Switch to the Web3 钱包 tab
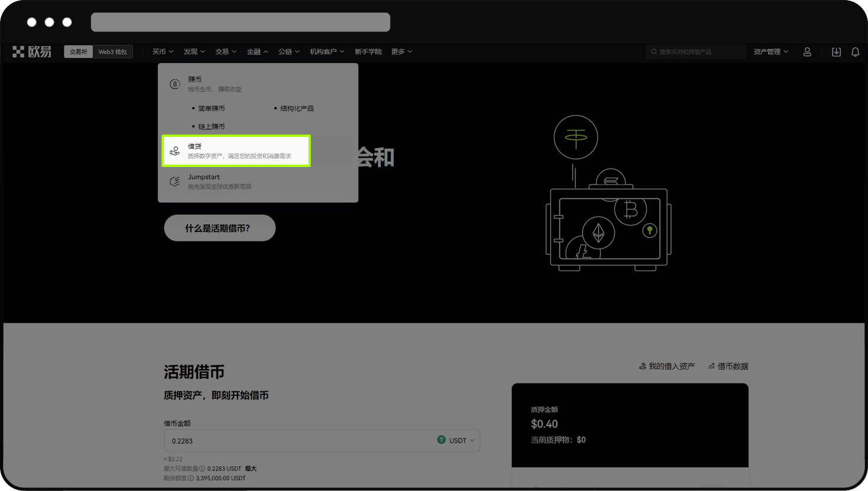The height and width of the screenshot is (491, 868). coord(112,51)
